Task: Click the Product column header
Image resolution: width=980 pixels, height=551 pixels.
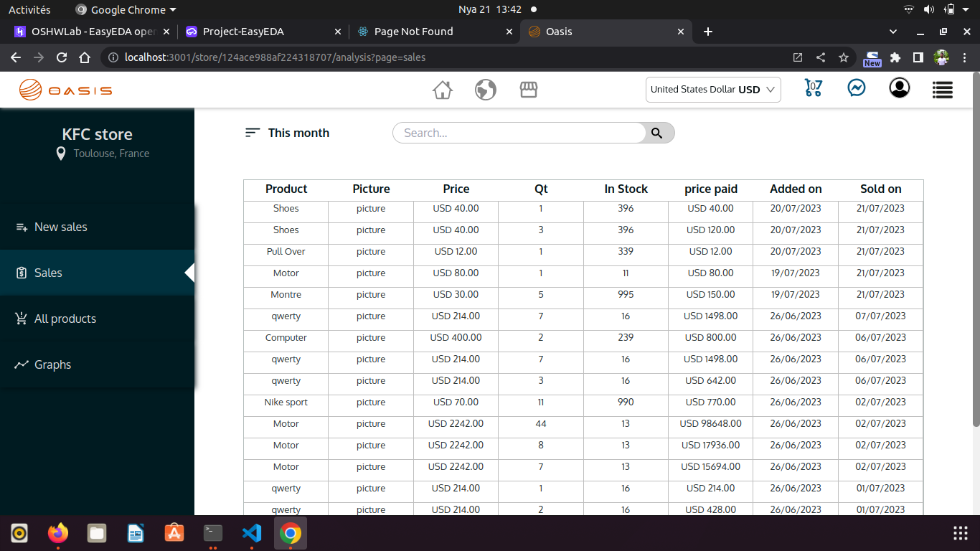Action: coord(286,189)
